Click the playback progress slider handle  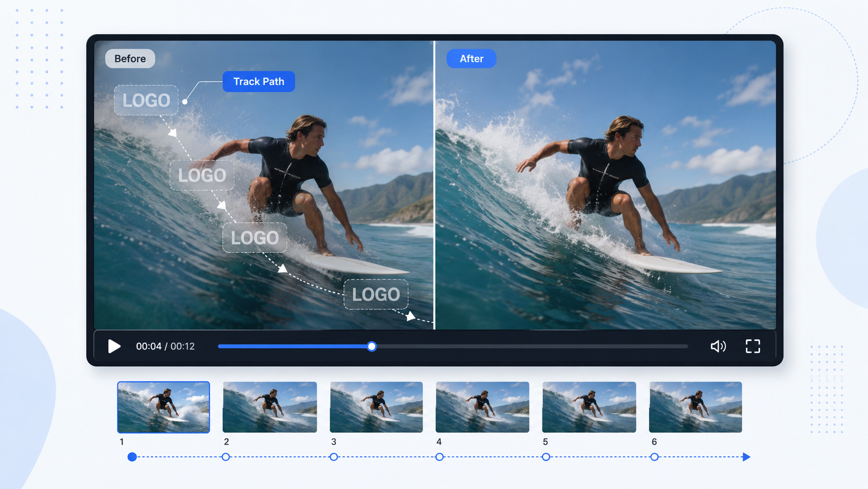(x=372, y=347)
